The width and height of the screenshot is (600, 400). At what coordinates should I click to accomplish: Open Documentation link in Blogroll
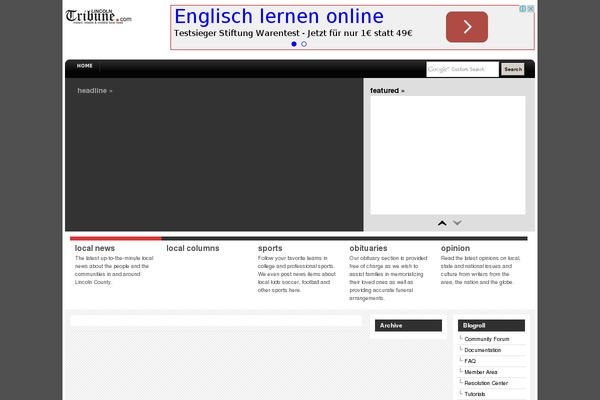tap(482, 350)
